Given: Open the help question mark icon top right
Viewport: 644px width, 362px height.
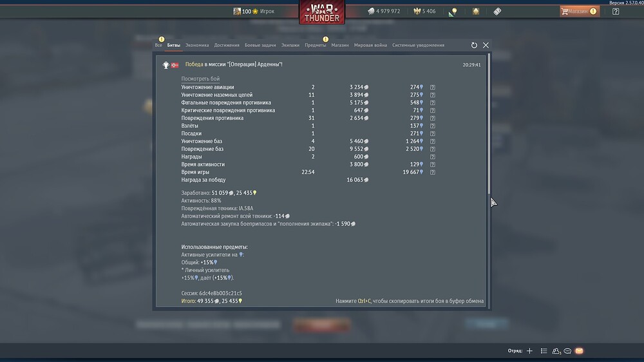Looking at the screenshot, I should tap(615, 12).
